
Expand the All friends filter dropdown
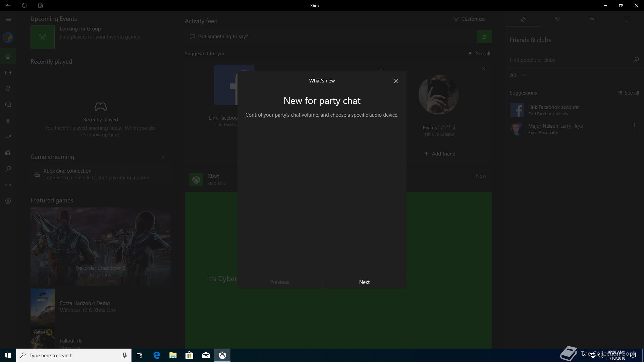(x=518, y=75)
